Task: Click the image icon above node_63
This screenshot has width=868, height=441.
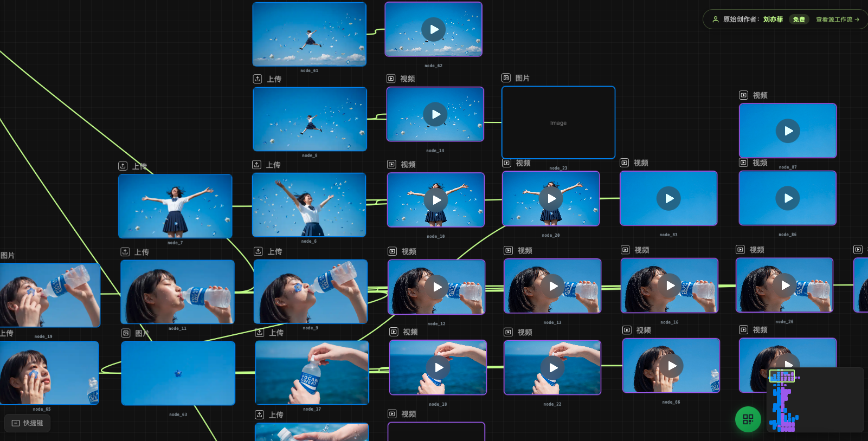Action: point(126,333)
